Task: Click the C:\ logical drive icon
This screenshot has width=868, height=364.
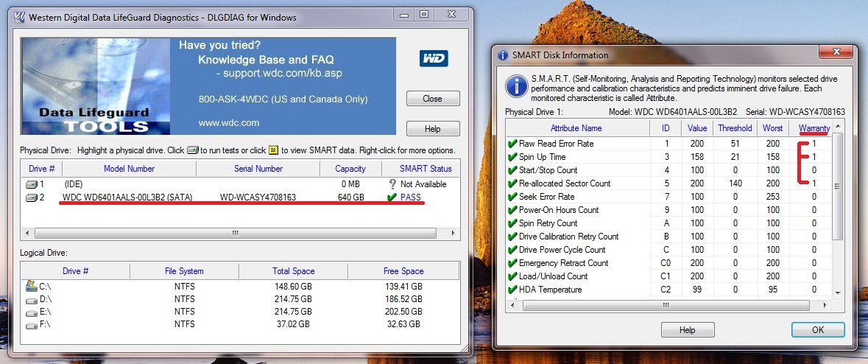Action: [x=32, y=286]
